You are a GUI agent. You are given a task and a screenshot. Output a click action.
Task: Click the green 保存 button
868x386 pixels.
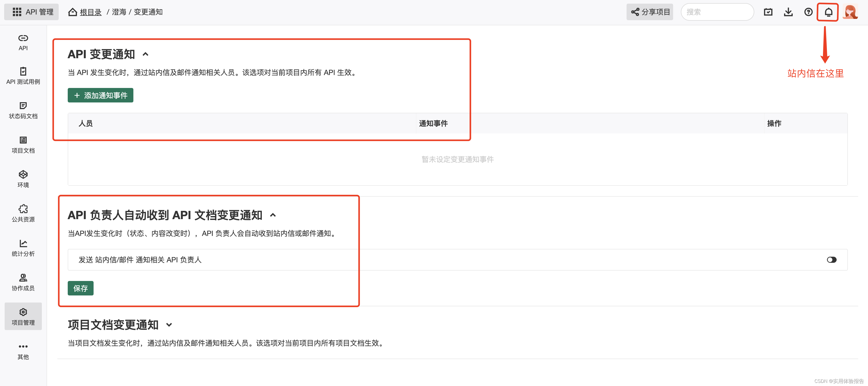coord(81,288)
